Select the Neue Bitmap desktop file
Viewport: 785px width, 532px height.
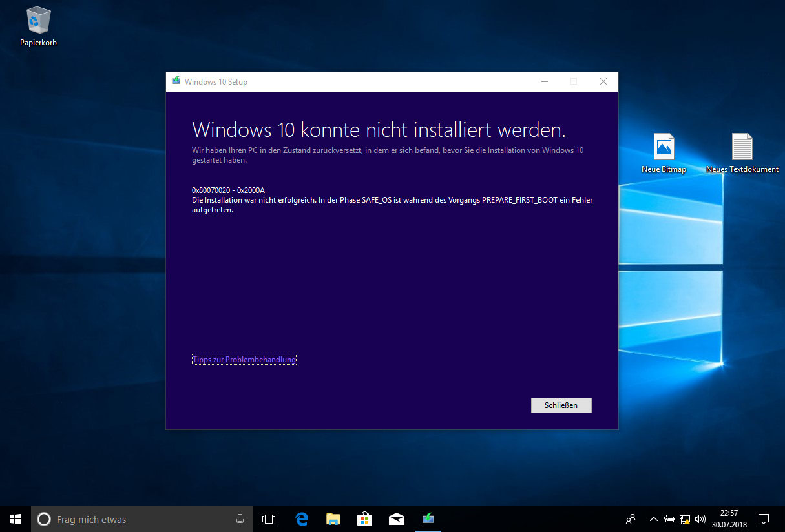point(664,153)
